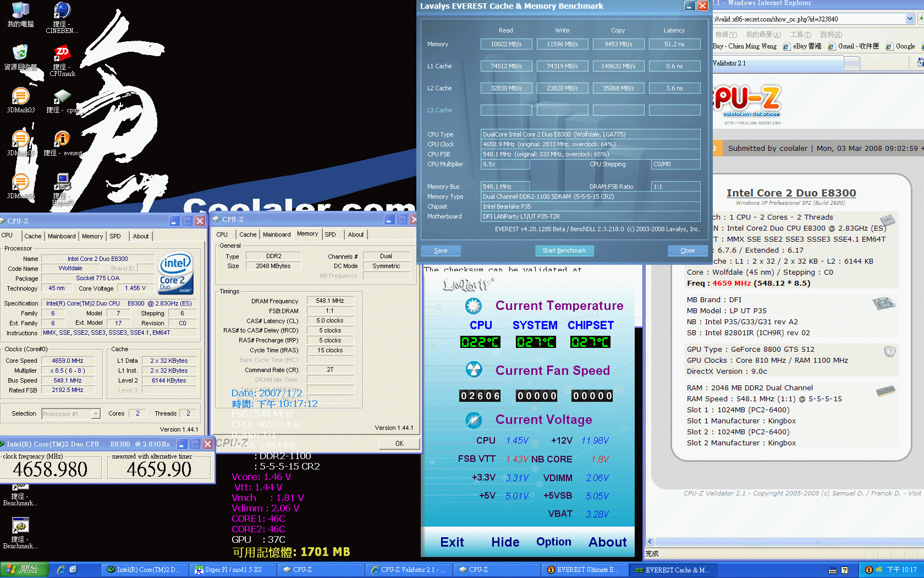Click the help question-mark icon in the language bar
The width and height of the screenshot is (924, 578).
coord(844,570)
